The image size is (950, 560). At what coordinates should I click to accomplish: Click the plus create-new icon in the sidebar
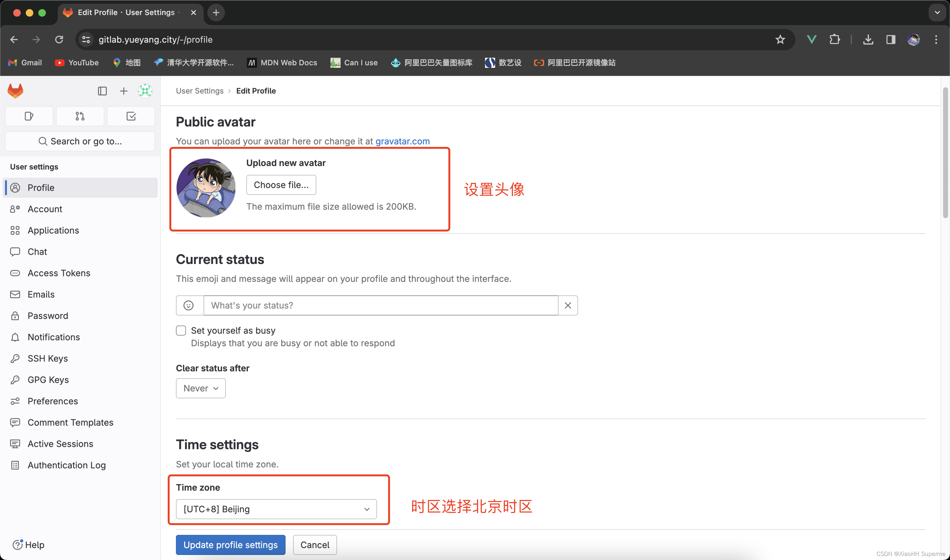123,91
